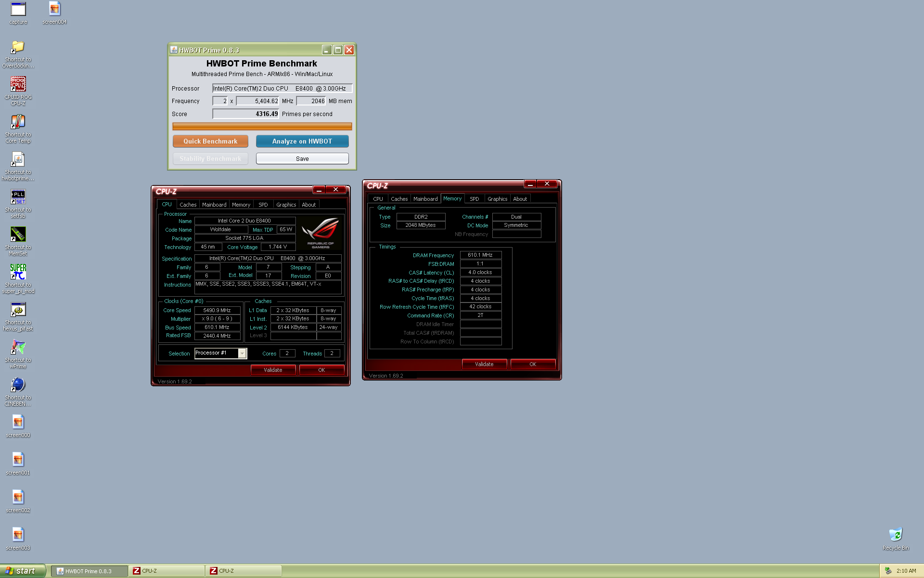
Task: Open SPD tab in left CPU-Z window
Action: (x=263, y=205)
